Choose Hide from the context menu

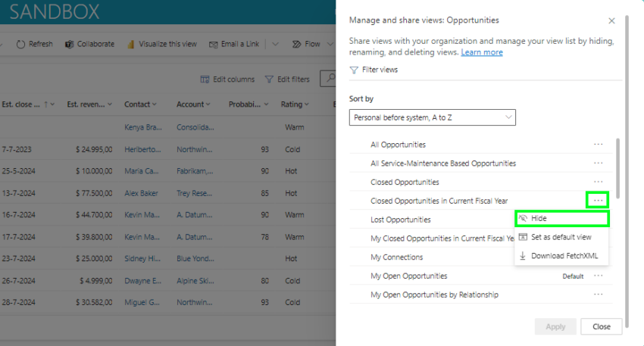click(x=561, y=218)
